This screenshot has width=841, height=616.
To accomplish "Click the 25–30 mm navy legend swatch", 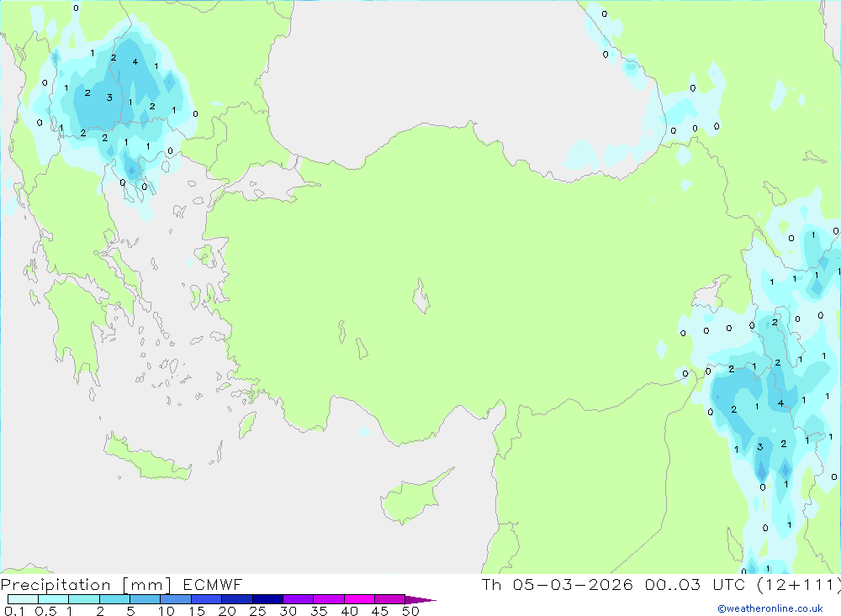I will point(267,599).
